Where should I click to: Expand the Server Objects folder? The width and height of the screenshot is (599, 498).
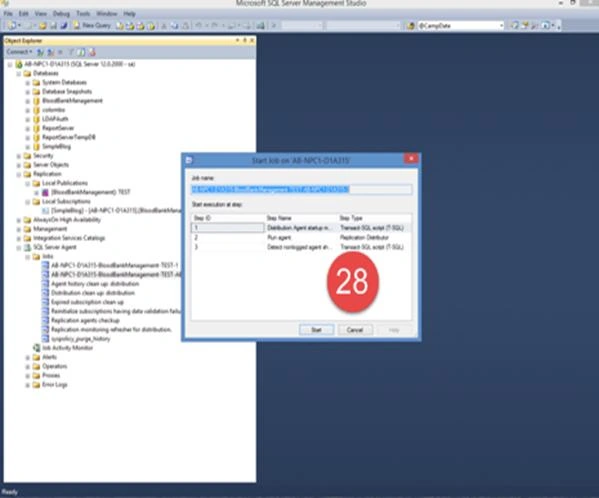pos(18,165)
